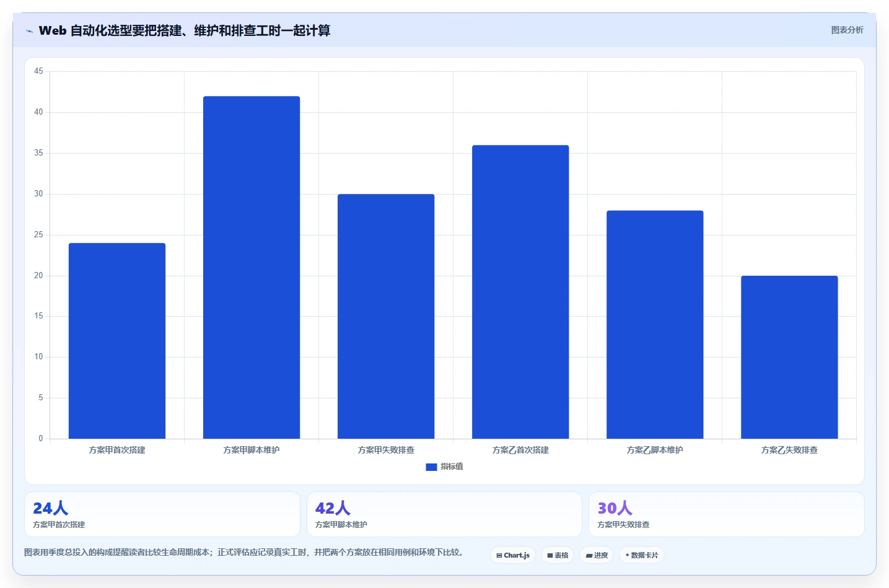Click the Chart.js tag icon
Screen dimensions: 889x588
(x=499, y=556)
